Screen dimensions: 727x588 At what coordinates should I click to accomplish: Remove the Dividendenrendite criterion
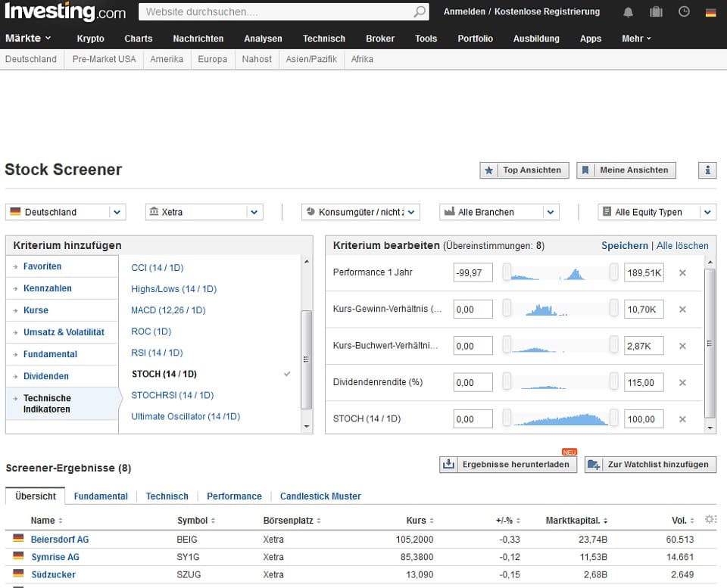click(x=682, y=383)
